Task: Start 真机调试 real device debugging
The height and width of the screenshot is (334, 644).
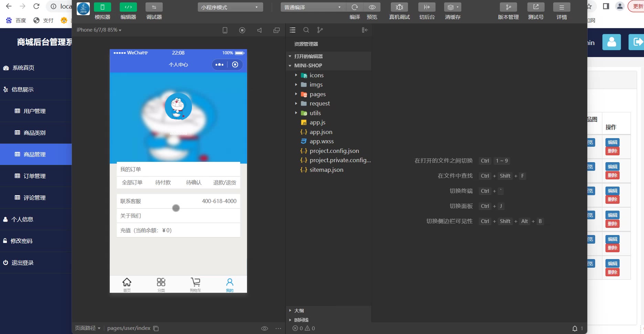Action: [x=399, y=7]
